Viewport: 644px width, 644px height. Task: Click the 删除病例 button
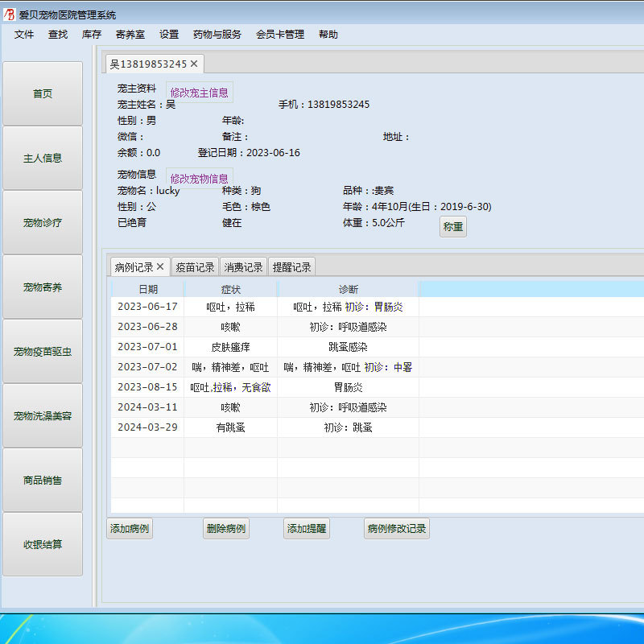tap(226, 529)
